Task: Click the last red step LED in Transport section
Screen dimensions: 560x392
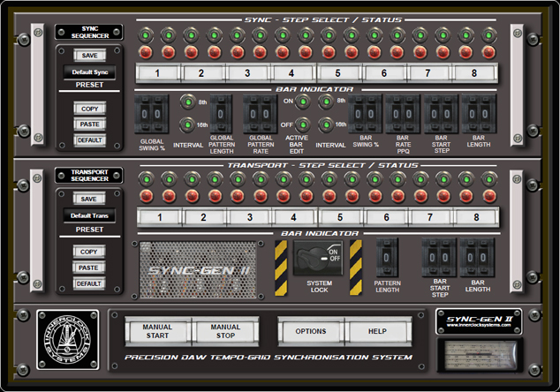Action: [x=488, y=194]
